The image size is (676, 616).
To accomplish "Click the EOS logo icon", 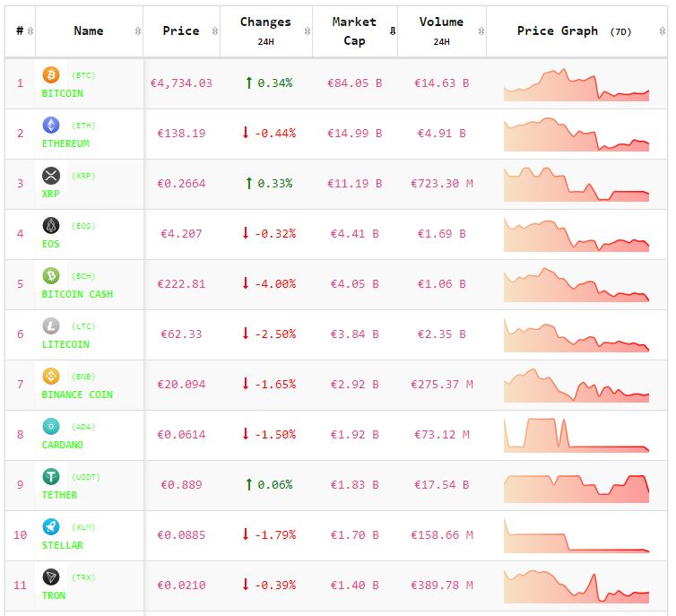I will [51, 226].
